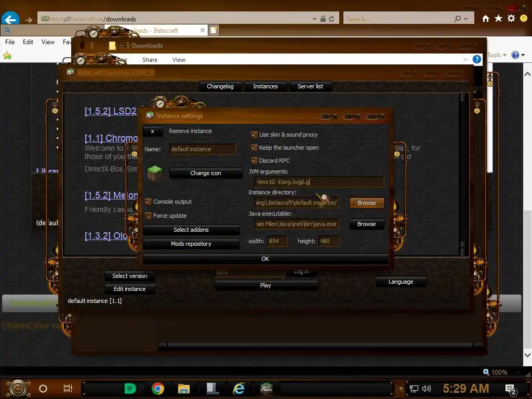
Task: Open the Instances tab in launcher
Action: tap(265, 86)
